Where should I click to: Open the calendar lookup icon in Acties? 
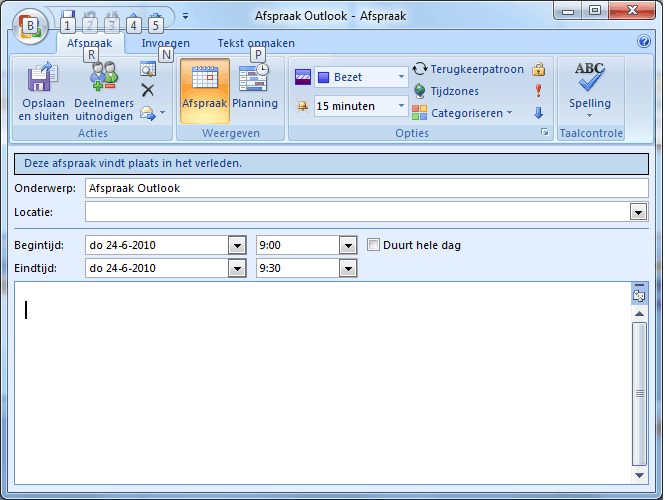(x=148, y=69)
